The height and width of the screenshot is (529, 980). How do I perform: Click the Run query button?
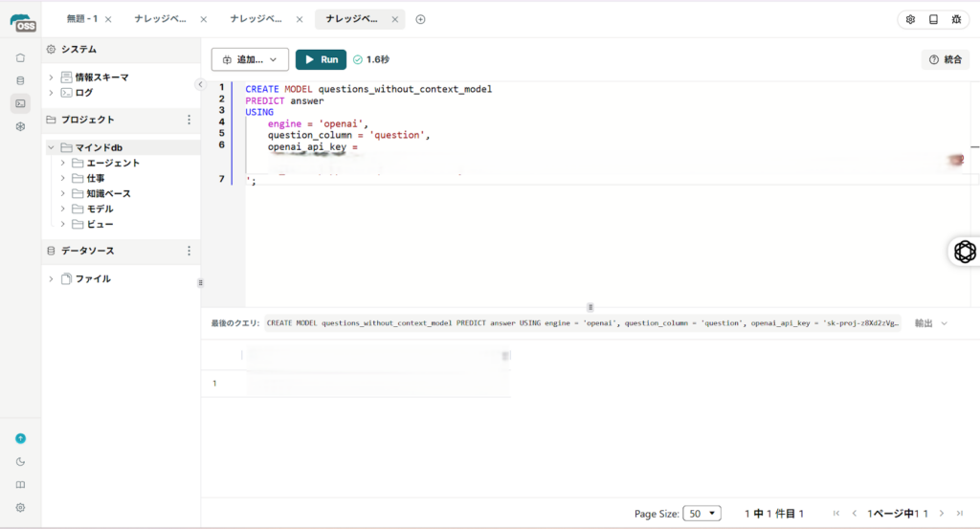click(321, 59)
